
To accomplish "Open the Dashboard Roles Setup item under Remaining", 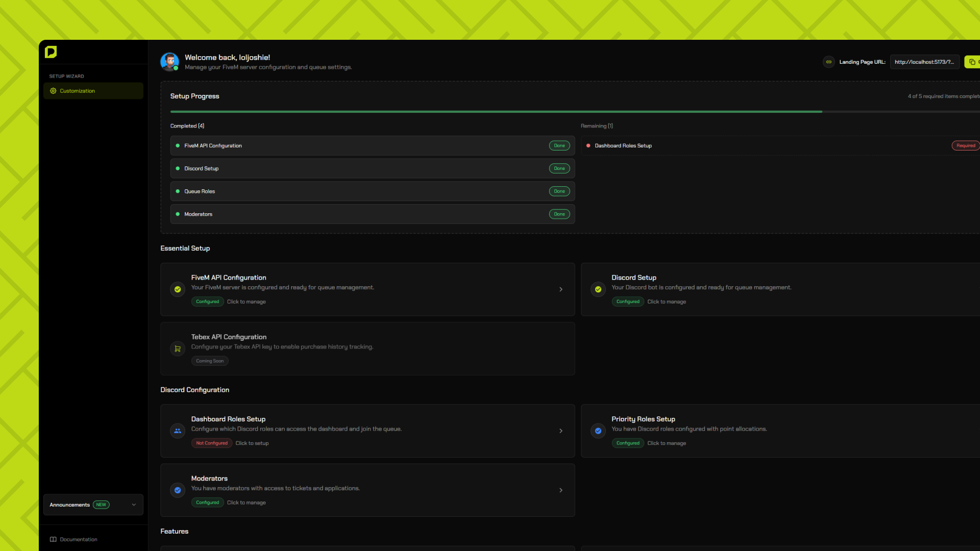I will [623, 145].
